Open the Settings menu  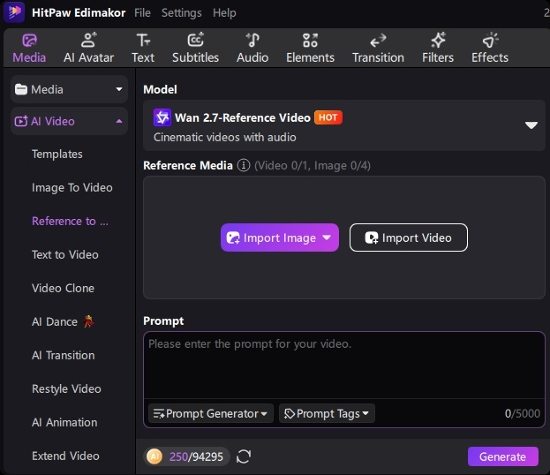point(181,13)
